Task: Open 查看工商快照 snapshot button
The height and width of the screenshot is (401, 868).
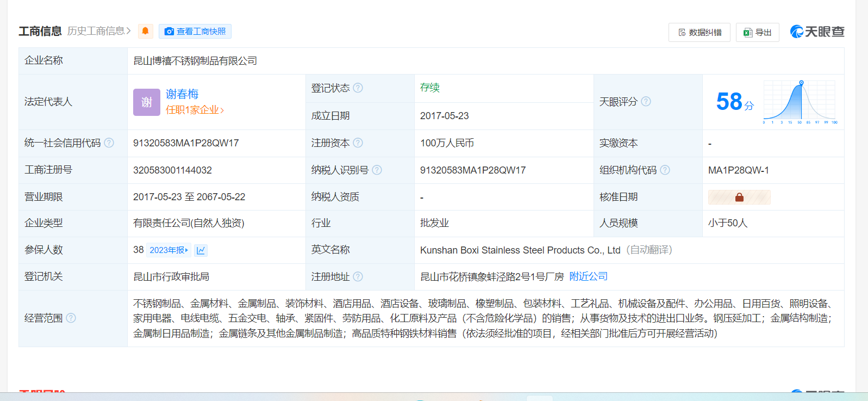Action: (x=195, y=32)
